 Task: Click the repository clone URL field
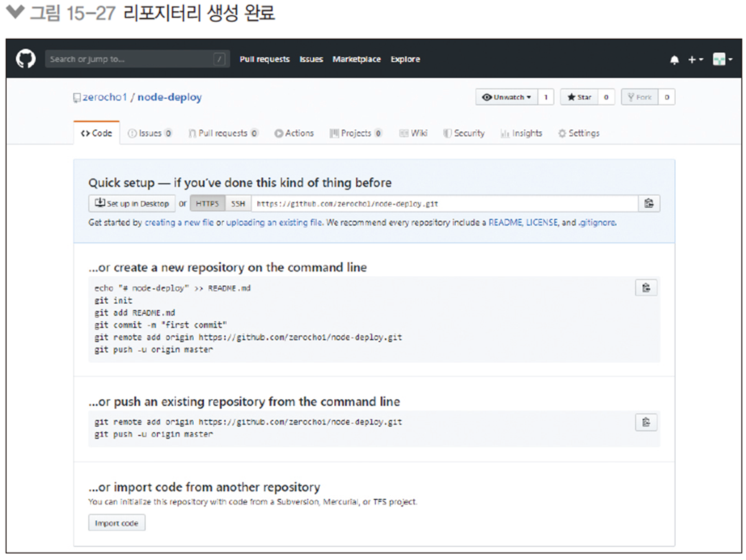[x=444, y=203]
